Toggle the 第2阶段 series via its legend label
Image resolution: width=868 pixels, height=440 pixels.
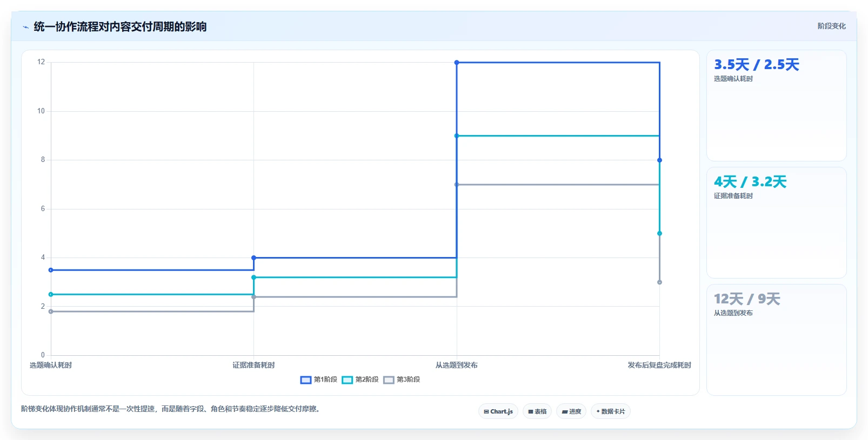click(367, 380)
